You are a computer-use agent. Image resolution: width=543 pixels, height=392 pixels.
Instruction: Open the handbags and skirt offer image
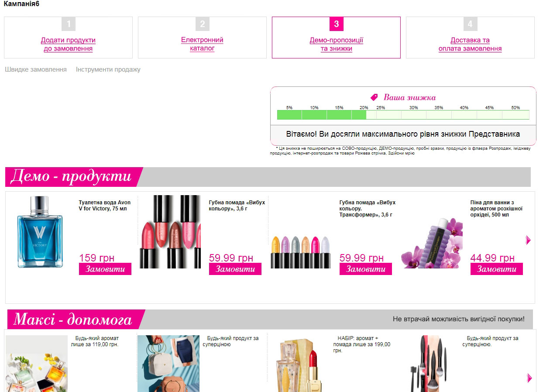168,364
